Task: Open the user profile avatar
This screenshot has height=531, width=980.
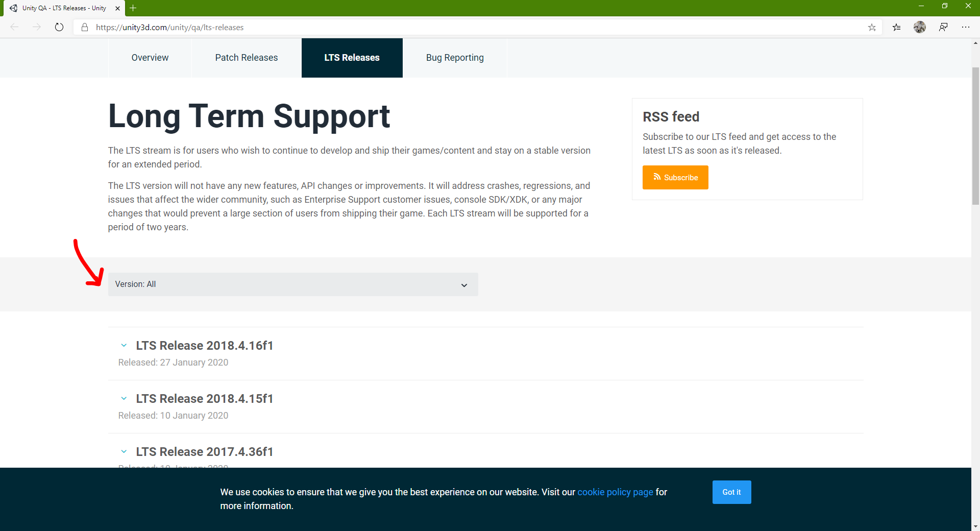Action: coord(920,28)
